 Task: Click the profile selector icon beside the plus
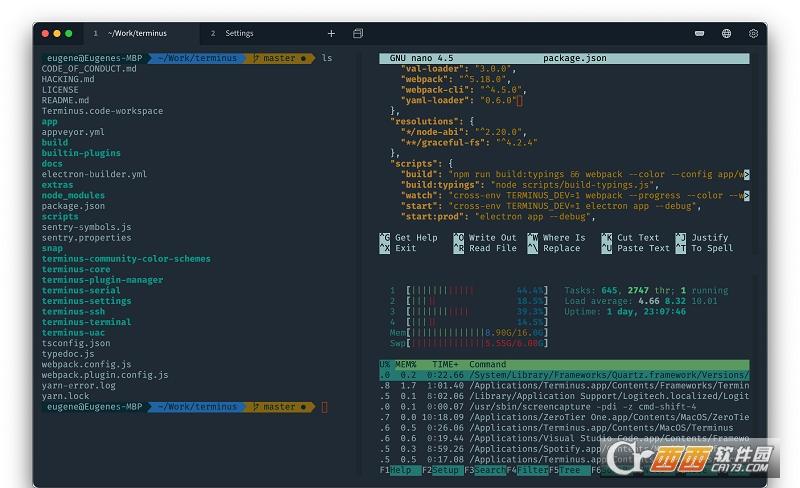[x=358, y=33]
